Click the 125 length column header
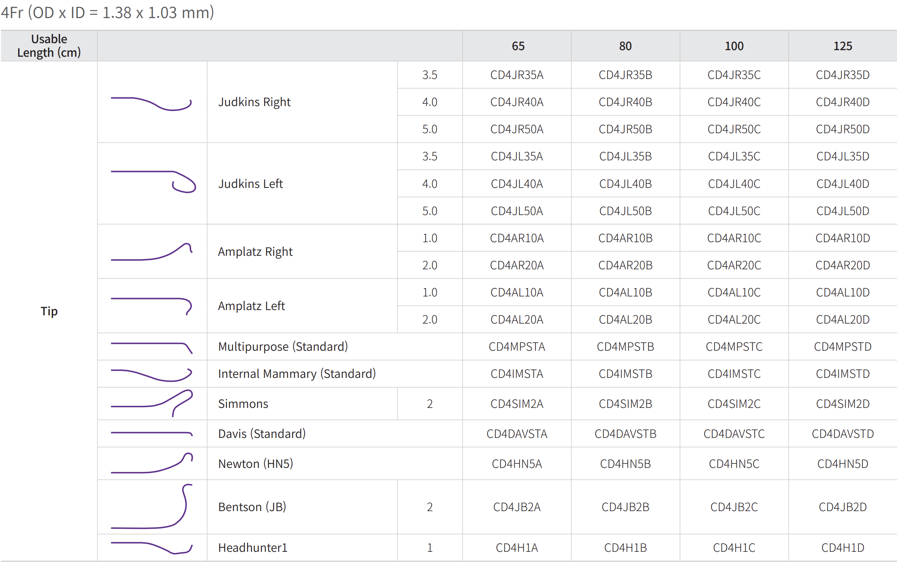This screenshot has width=897, height=588. pos(842,46)
